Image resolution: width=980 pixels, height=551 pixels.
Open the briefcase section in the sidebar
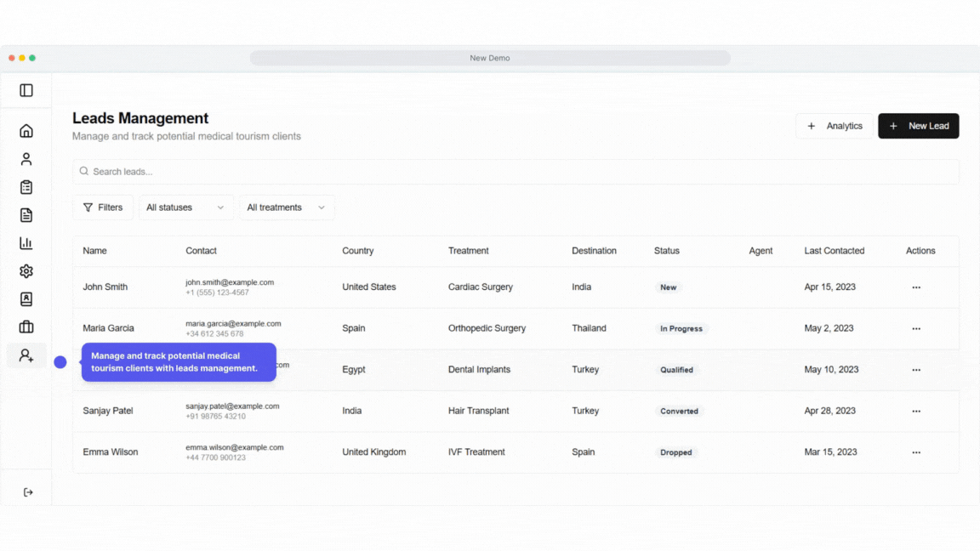point(26,327)
